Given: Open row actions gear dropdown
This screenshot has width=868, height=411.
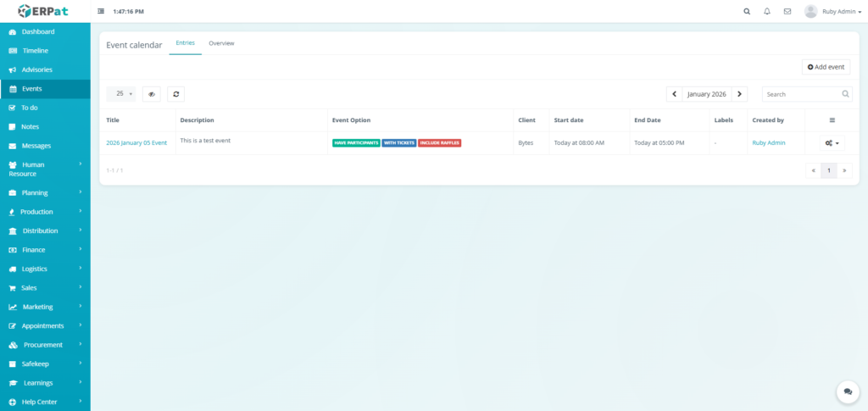Looking at the screenshot, I should tap(832, 143).
